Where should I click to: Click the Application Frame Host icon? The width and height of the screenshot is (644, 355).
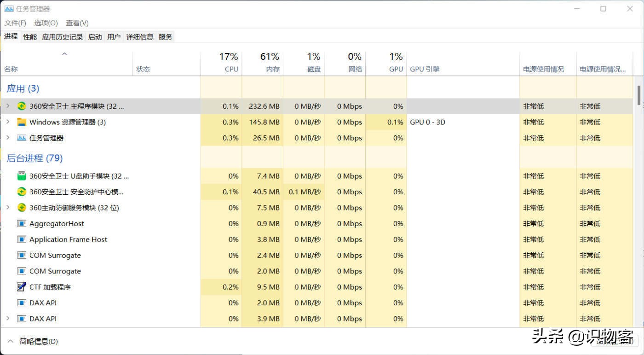pos(21,239)
